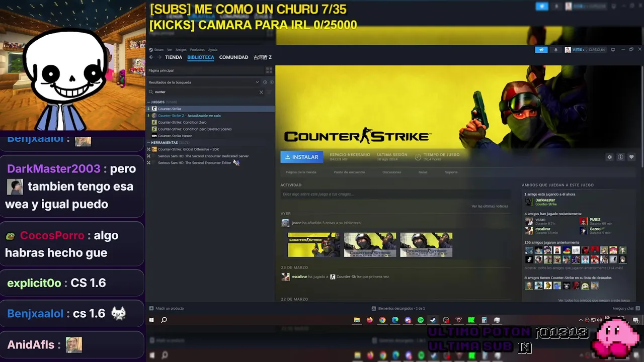This screenshot has height=362, width=644.
Task: Select Counter-Strike 2 in the list
Action: click(x=211, y=116)
